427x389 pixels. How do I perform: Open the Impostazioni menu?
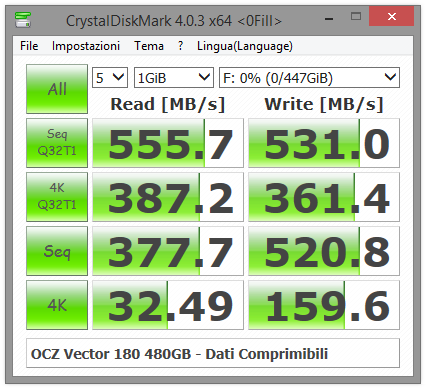(86, 46)
